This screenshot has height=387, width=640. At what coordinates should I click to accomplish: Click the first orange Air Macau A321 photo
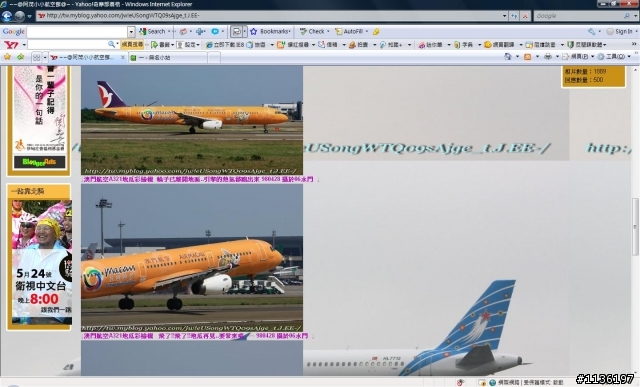(x=192, y=120)
